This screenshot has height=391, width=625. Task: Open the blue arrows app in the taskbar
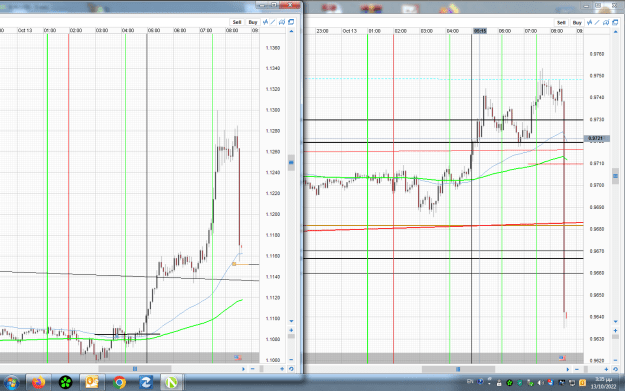point(145,383)
